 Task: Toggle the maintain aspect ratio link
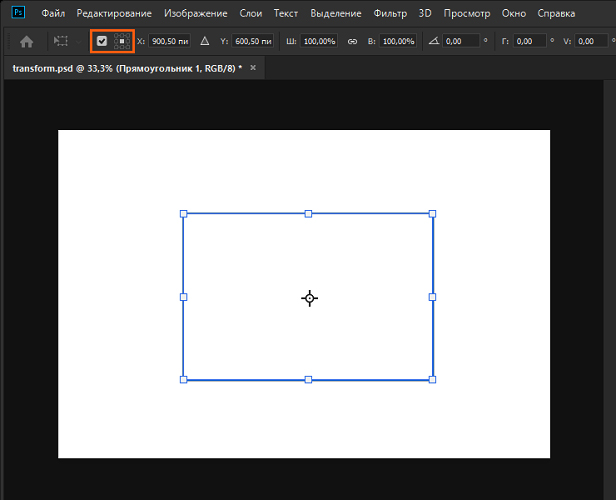point(351,41)
